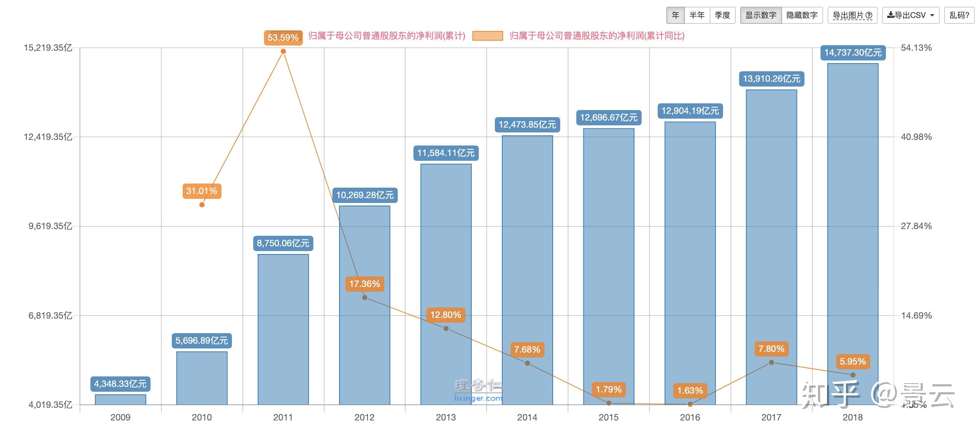This screenshot has width=980, height=435.
Task: Select the 年 (yearly) period button
Action: (x=675, y=15)
